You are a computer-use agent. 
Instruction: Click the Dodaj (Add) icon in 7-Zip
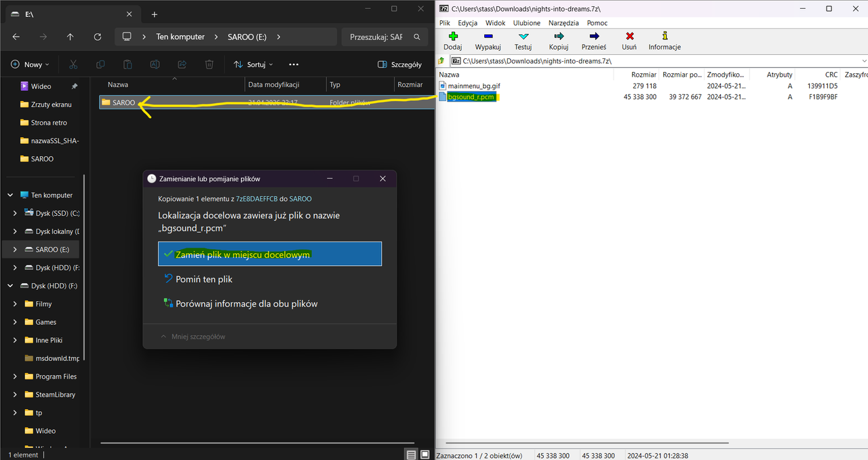tap(453, 36)
